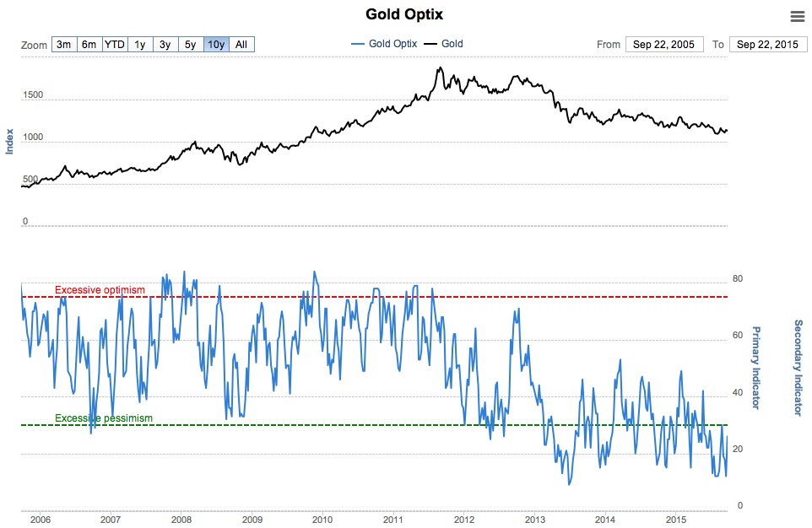
Task: Select the 6m zoom range
Action: tap(89, 45)
